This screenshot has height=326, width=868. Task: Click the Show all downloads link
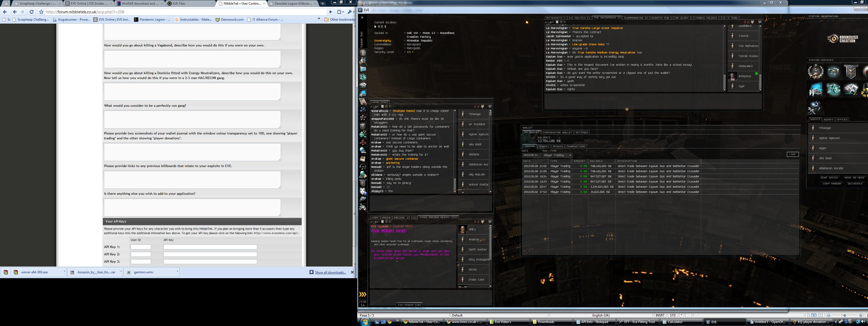pyautogui.click(x=330, y=272)
